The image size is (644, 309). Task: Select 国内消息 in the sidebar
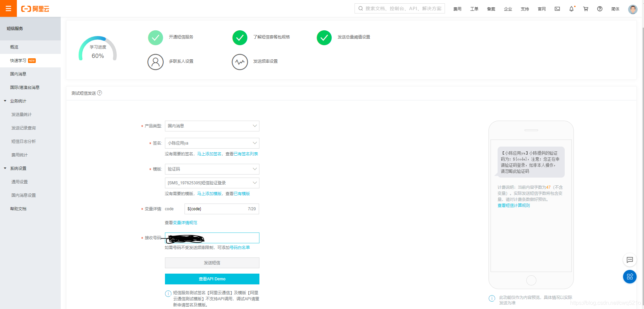click(18, 73)
